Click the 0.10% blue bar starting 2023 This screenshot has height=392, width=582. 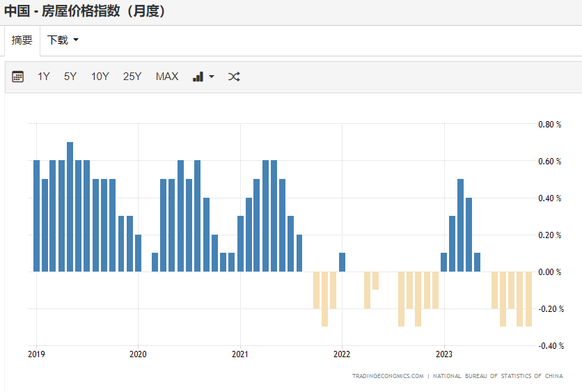pos(443,262)
